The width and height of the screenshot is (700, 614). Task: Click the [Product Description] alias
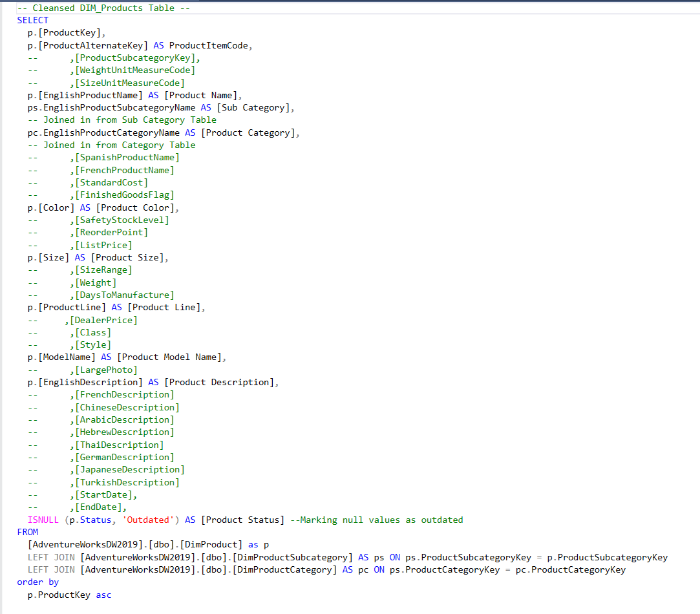(219, 382)
